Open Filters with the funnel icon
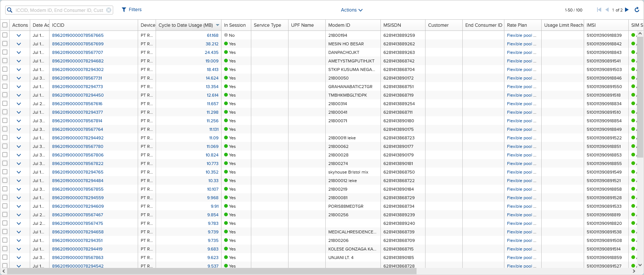The image size is (644, 275). click(x=124, y=10)
